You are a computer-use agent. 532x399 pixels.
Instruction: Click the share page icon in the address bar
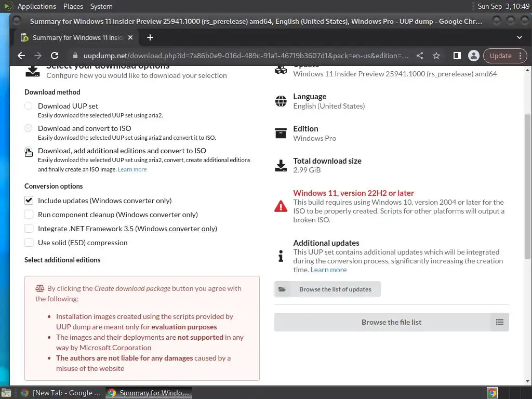pyautogui.click(x=420, y=56)
